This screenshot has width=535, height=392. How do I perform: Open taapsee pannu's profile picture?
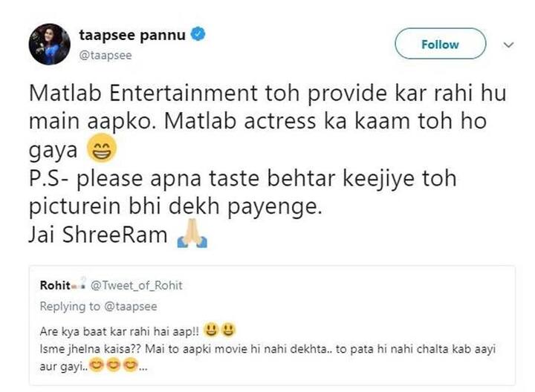(49, 44)
